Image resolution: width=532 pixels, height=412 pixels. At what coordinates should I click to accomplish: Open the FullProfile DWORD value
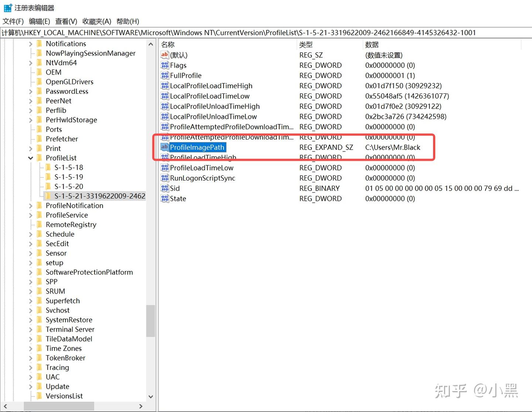click(x=185, y=75)
